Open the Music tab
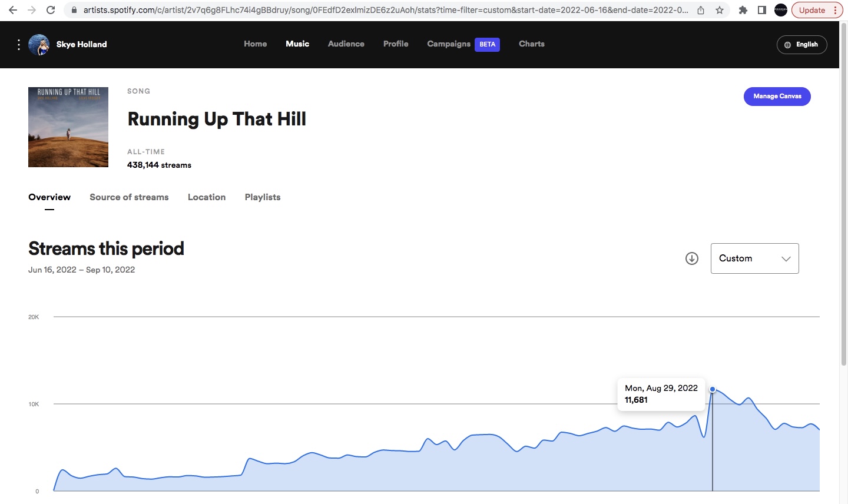This screenshot has width=848, height=504. (x=297, y=44)
